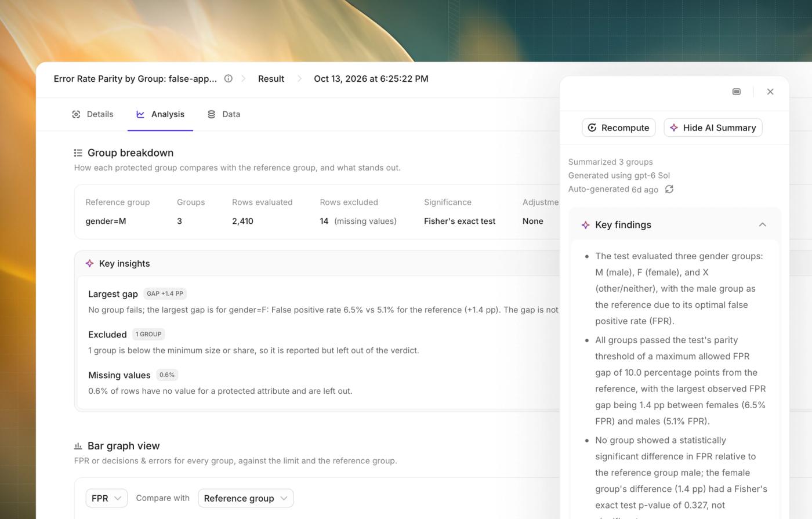Click the Generated using gpt-6 Sol text
Viewport: 812px width, 519px height.
[619, 176]
